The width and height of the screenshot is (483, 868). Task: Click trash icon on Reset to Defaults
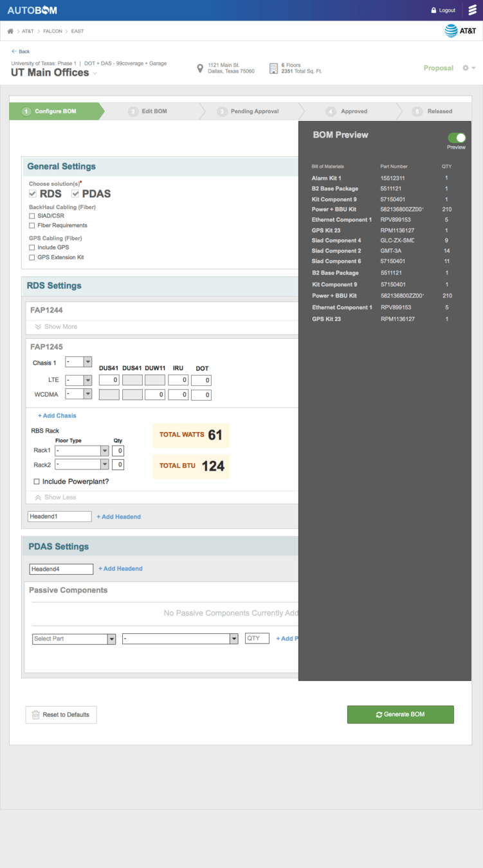36,714
